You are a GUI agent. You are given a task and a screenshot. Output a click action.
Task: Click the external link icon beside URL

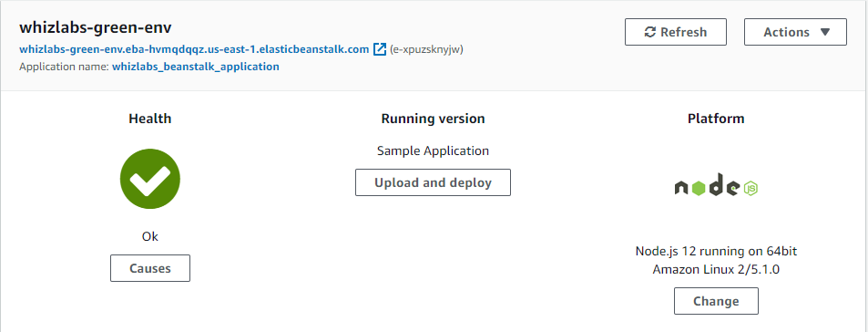pos(379,48)
